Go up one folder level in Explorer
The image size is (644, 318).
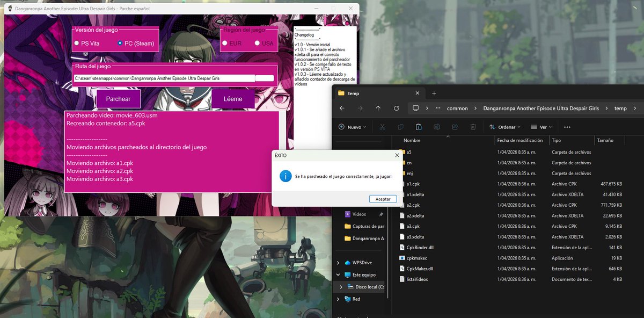pyautogui.click(x=378, y=108)
